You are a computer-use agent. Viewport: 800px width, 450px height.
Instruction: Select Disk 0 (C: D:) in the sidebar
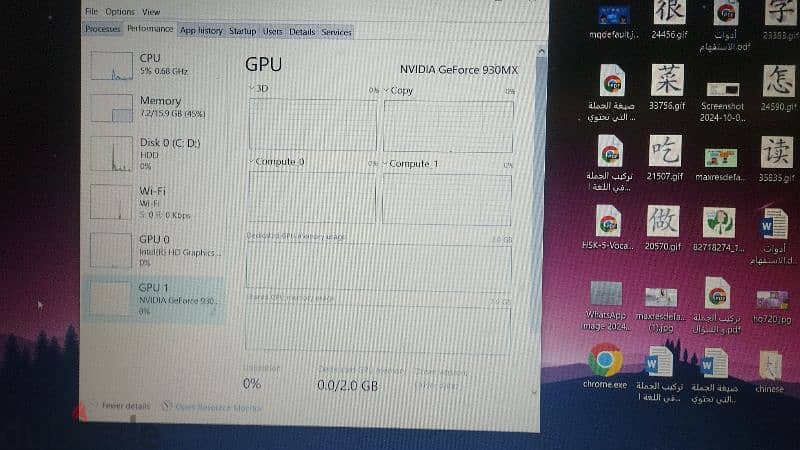click(156, 154)
